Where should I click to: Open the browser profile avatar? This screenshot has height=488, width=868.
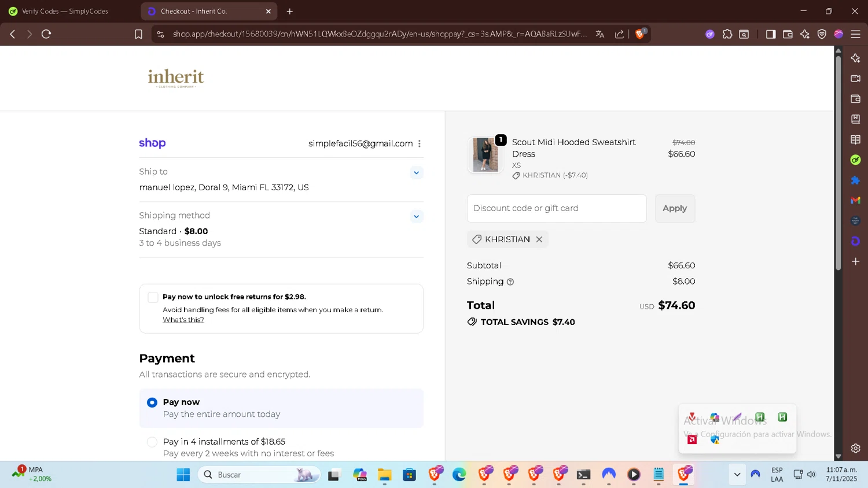pos(838,34)
